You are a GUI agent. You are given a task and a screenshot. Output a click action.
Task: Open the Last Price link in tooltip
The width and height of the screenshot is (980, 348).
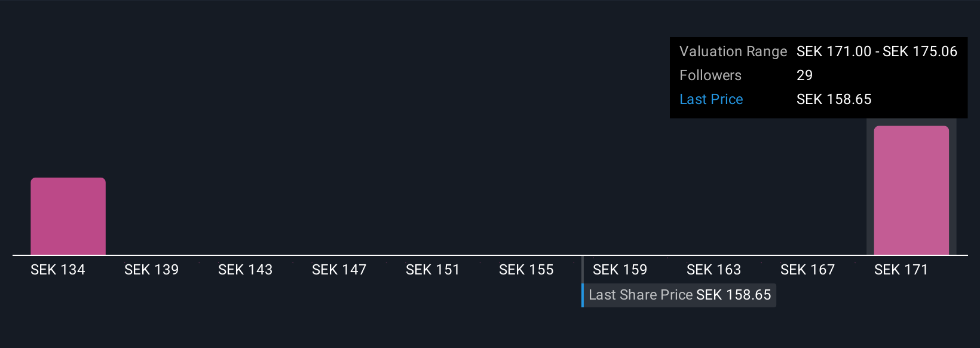[711, 99]
